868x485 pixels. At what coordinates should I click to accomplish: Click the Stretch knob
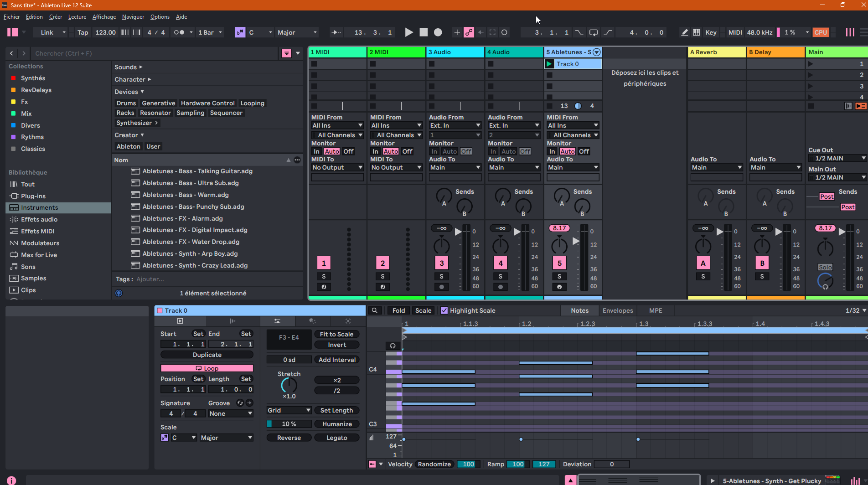coord(289,385)
